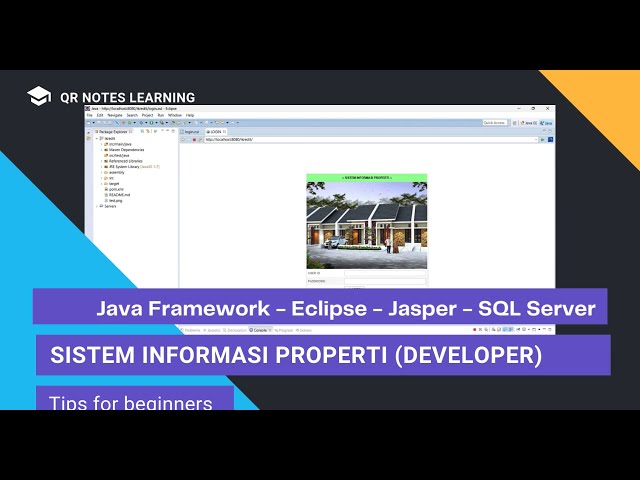Open the Search menu
This screenshot has height=480, width=640.
(132, 116)
